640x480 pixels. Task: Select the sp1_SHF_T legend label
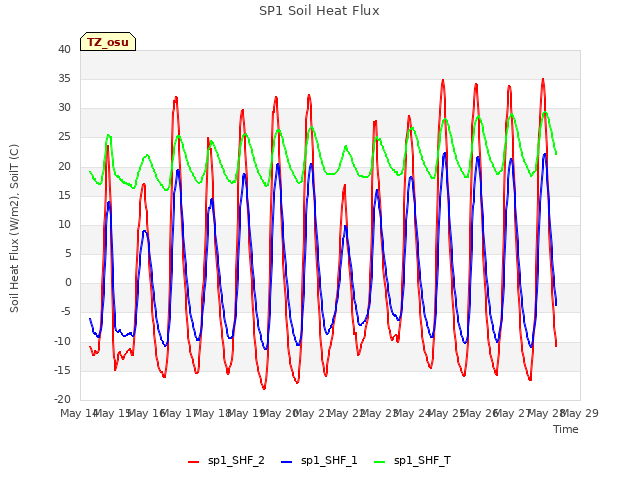[422, 461]
